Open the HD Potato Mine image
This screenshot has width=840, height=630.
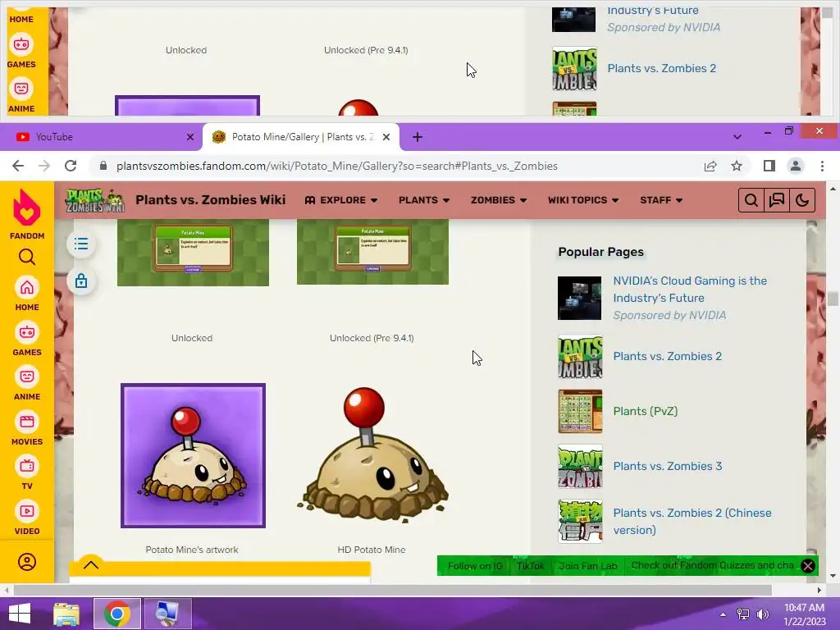tap(372, 455)
